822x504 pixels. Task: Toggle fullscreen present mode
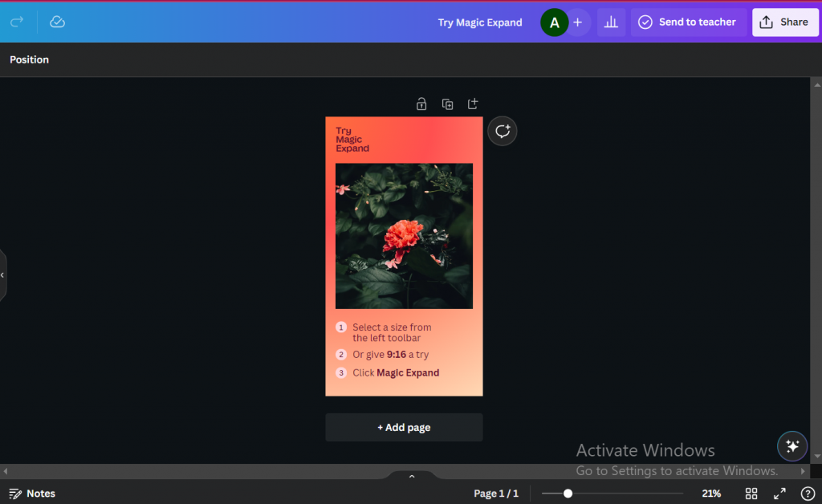(779, 494)
